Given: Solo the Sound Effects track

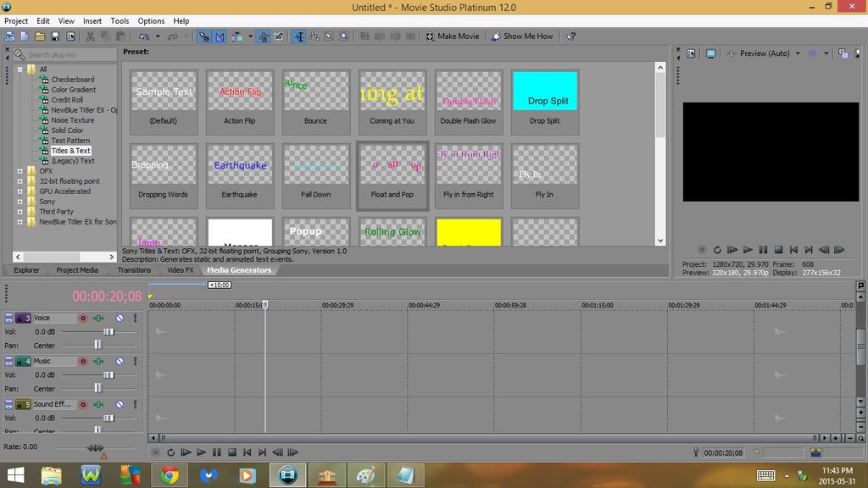Looking at the screenshot, I should (x=136, y=404).
